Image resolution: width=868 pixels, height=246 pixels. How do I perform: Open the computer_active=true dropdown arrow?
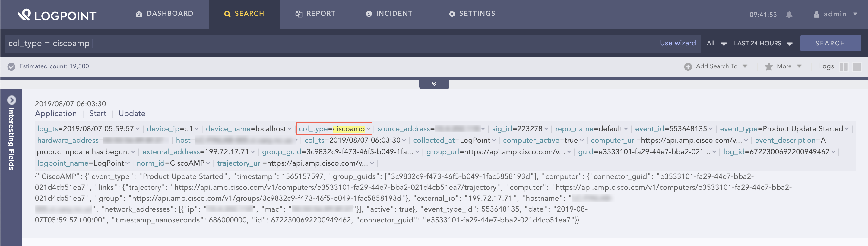(x=581, y=141)
